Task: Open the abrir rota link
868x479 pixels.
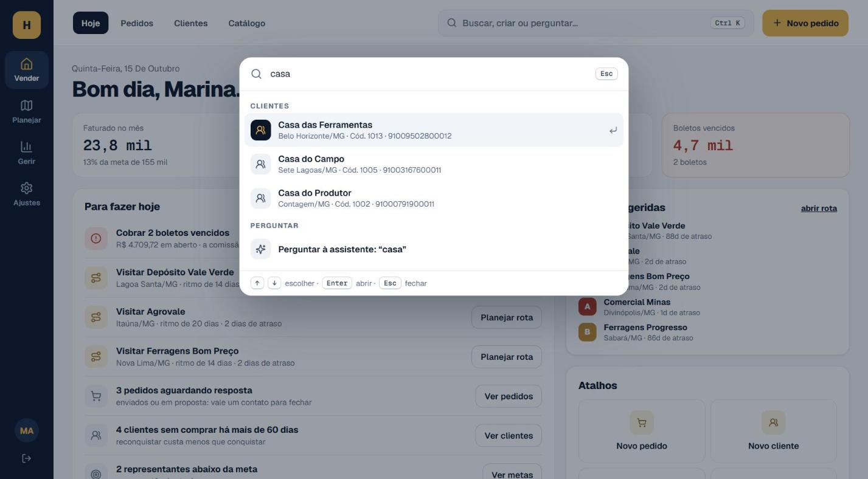Action: (x=819, y=208)
